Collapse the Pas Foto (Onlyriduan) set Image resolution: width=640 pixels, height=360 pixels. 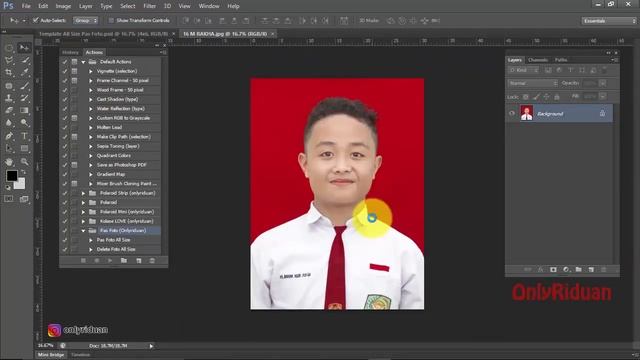pos(83,231)
